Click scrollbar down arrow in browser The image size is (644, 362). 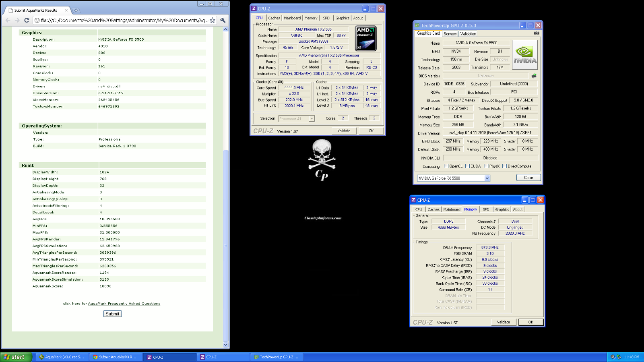tap(225, 345)
